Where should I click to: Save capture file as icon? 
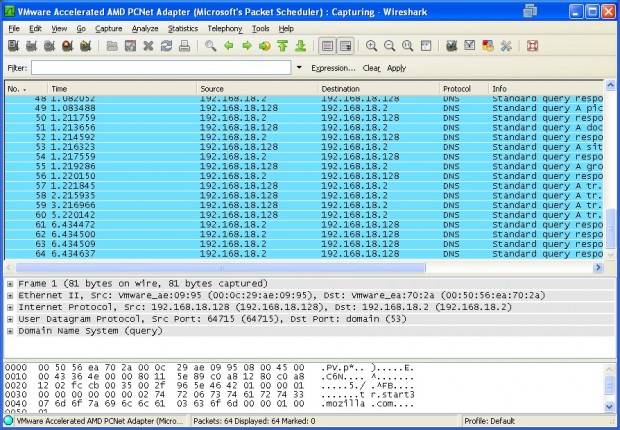pyautogui.click(x=130, y=46)
